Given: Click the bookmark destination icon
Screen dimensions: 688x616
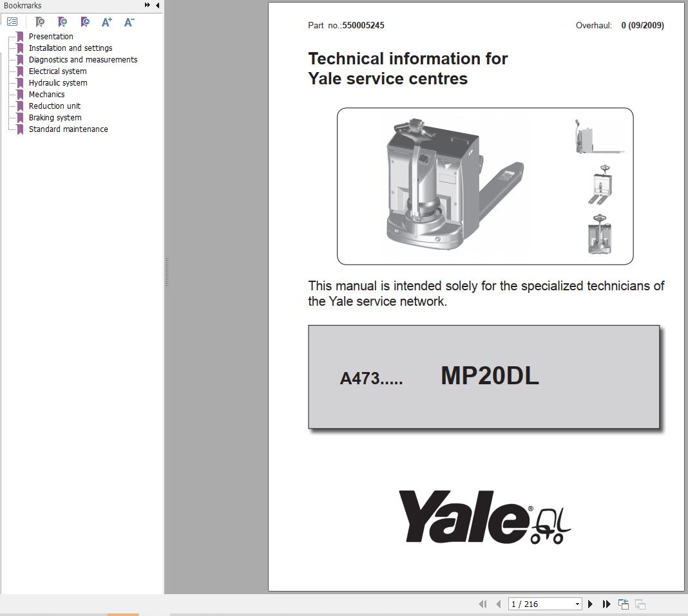Looking at the screenshot, I should tap(86, 21).
